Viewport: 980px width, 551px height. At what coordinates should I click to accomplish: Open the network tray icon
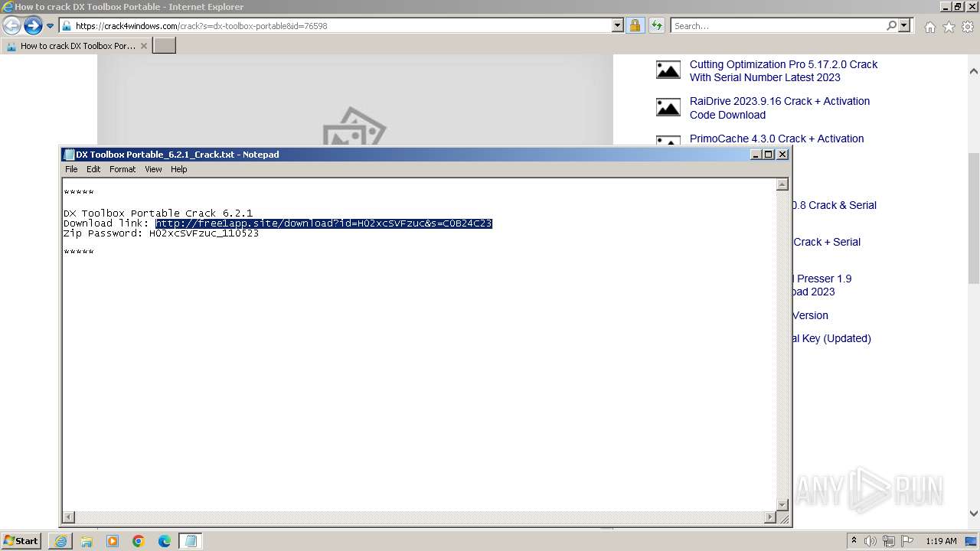coord(889,541)
